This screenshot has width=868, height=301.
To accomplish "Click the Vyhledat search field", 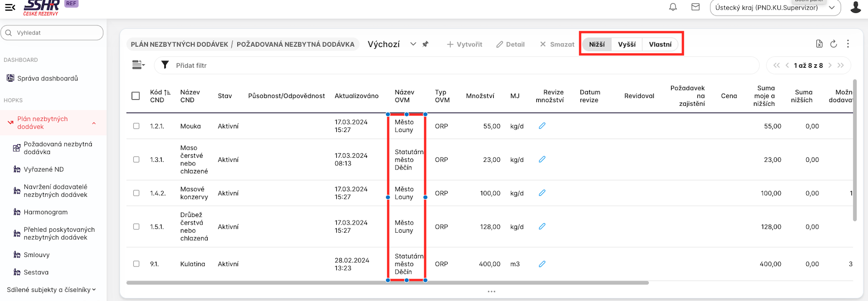I will pyautogui.click(x=52, y=33).
